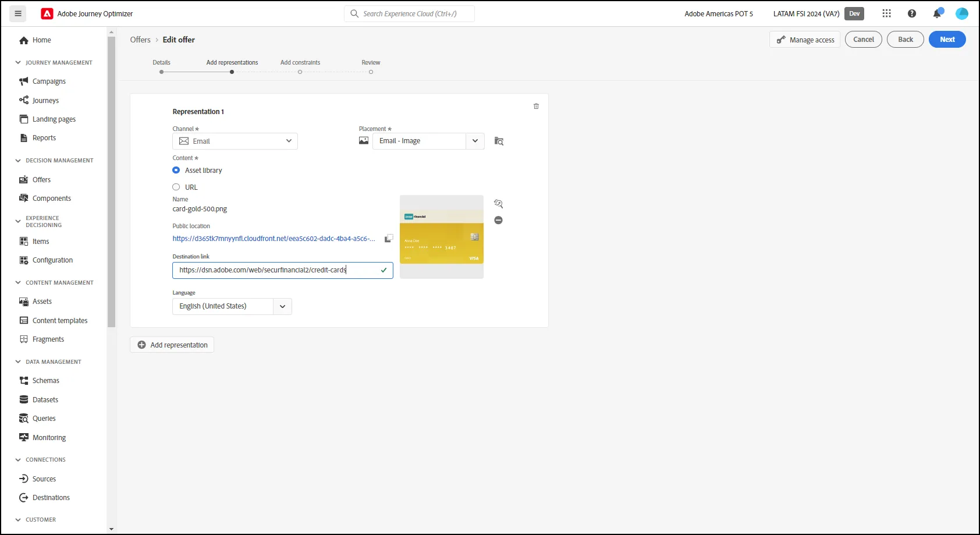The width and height of the screenshot is (980, 535).
Task: Open the app switcher grid icon
Action: click(x=886, y=13)
